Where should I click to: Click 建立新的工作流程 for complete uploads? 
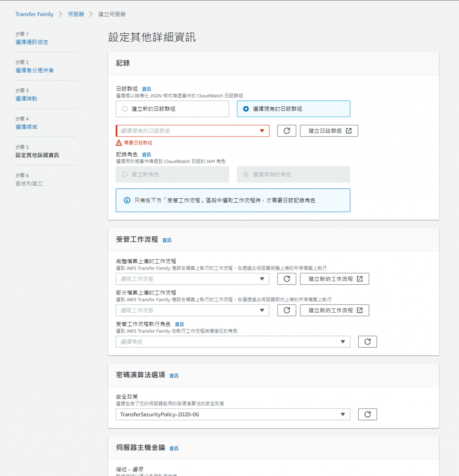click(335, 279)
